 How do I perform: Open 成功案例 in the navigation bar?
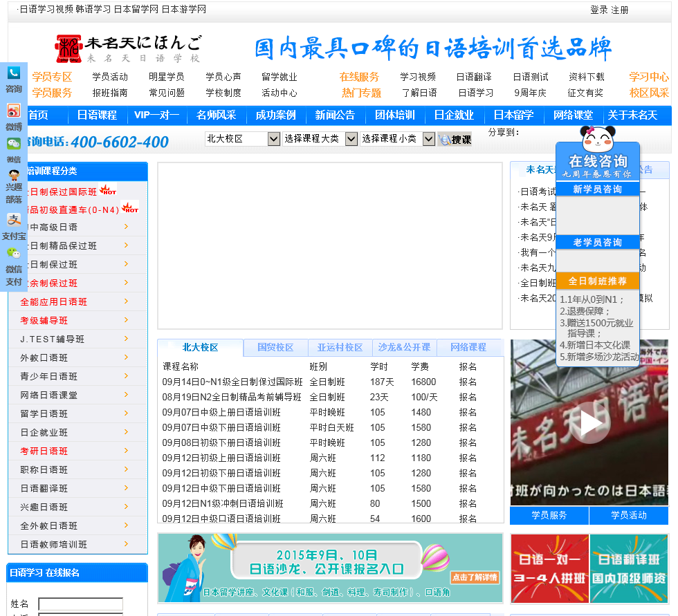click(275, 115)
